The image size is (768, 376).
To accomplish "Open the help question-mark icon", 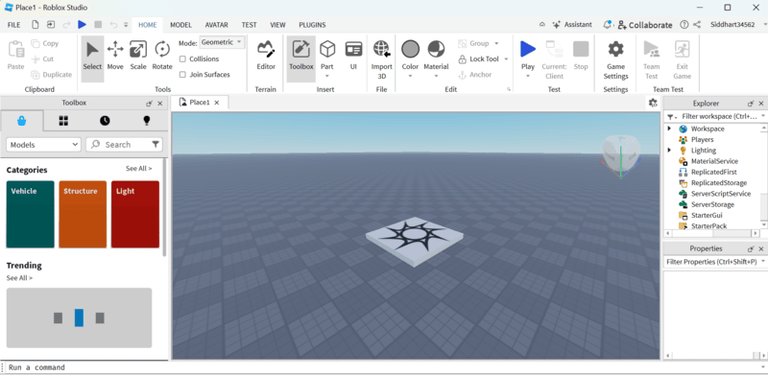I will 684,24.
